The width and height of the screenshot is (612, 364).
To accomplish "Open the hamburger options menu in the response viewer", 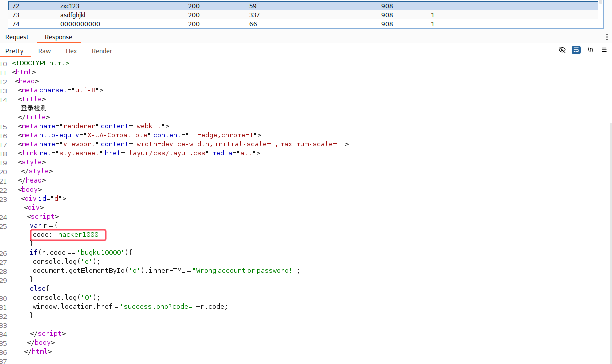I will tap(604, 50).
